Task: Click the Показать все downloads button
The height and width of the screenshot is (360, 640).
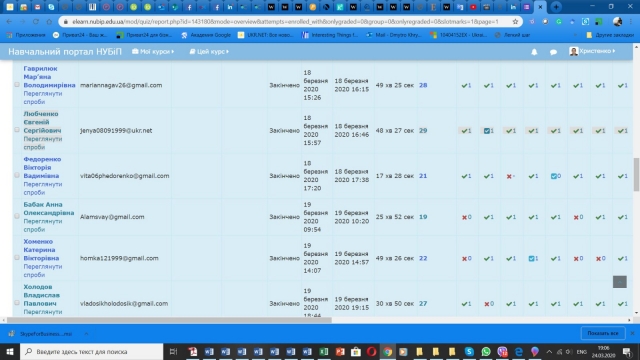Action: point(602,333)
